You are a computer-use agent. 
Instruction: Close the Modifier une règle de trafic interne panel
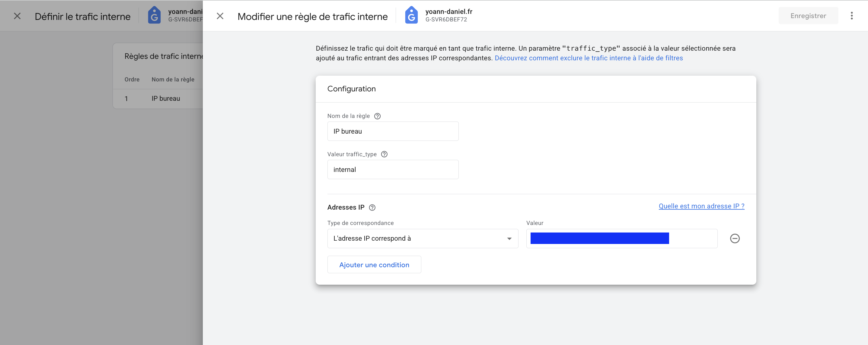[x=220, y=16]
